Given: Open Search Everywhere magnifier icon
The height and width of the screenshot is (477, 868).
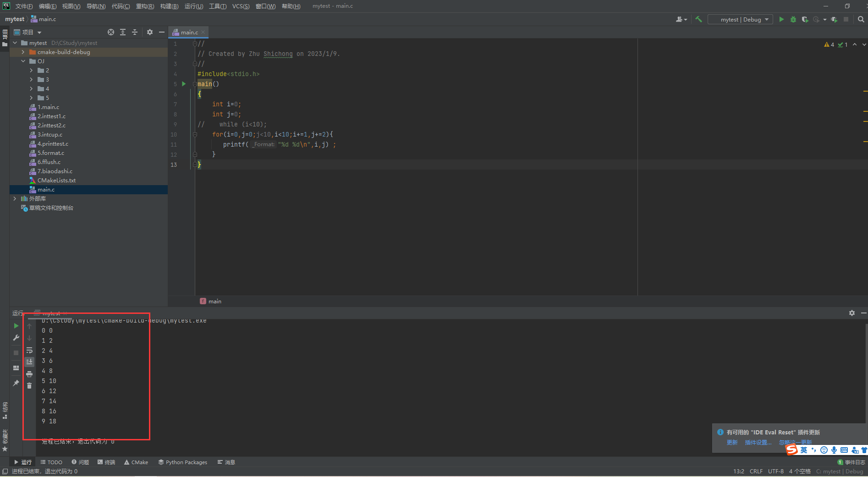Looking at the screenshot, I should click(861, 19).
